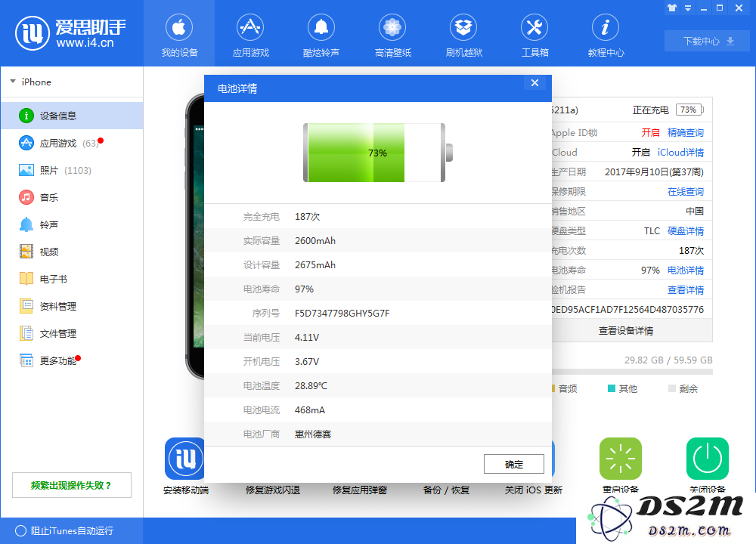Click 频繁出现操作失败？ button

pyautogui.click(x=72, y=485)
